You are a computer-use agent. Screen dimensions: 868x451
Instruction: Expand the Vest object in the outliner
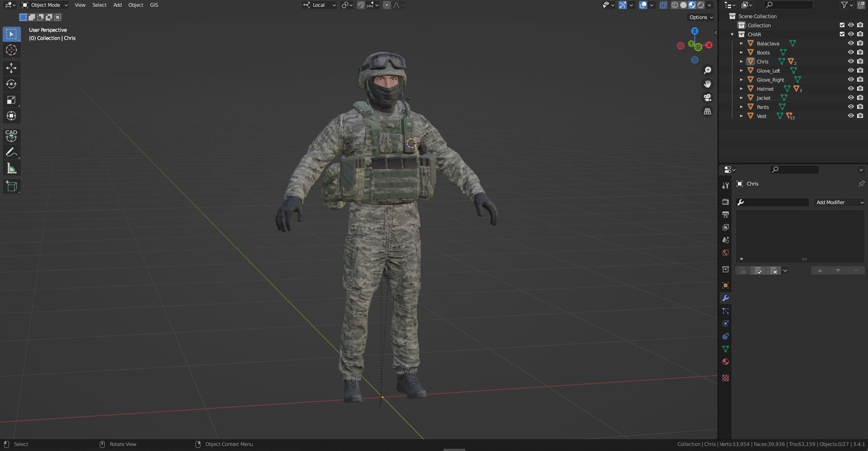pos(741,116)
